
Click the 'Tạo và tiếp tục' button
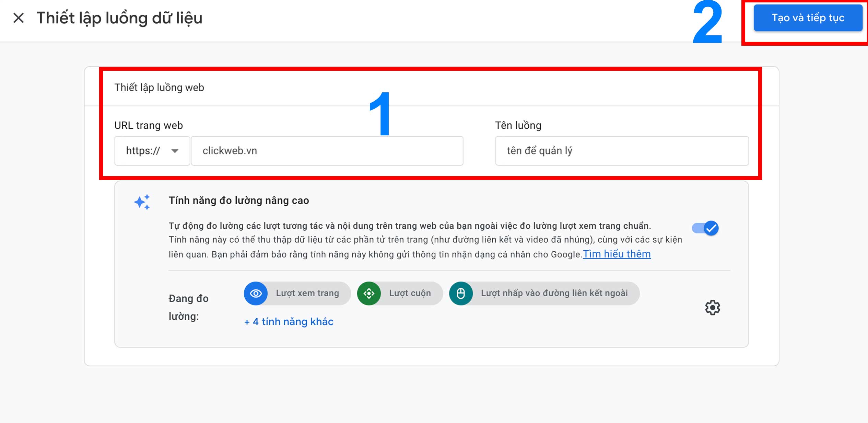pyautogui.click(x=808, y=18)
